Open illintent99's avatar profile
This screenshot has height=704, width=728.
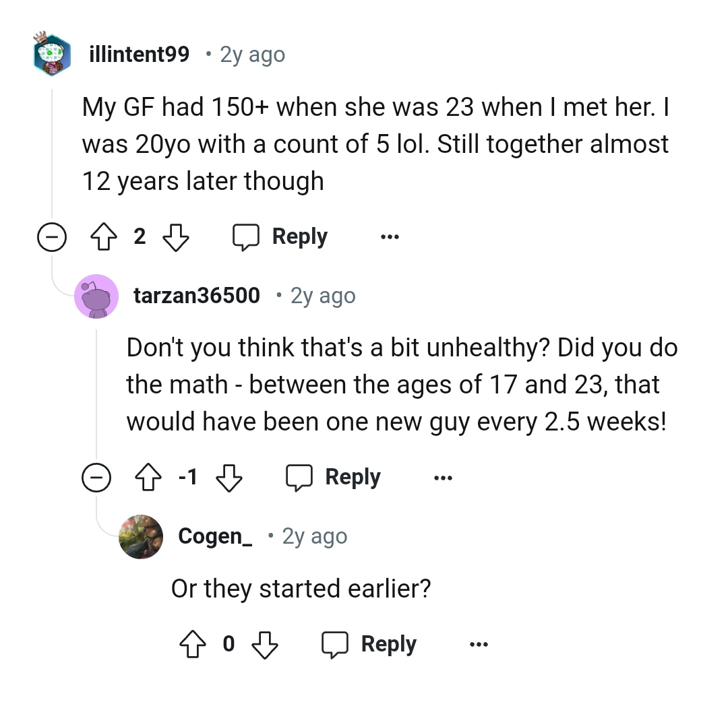(53, 55)
